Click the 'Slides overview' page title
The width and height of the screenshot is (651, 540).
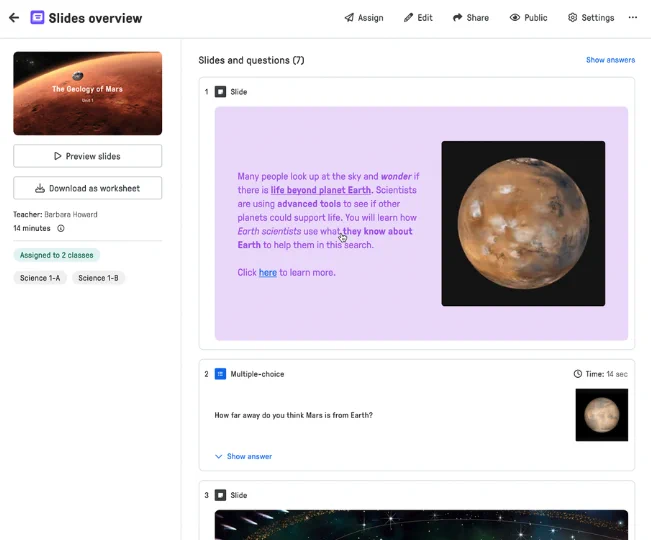click(95, 18)
